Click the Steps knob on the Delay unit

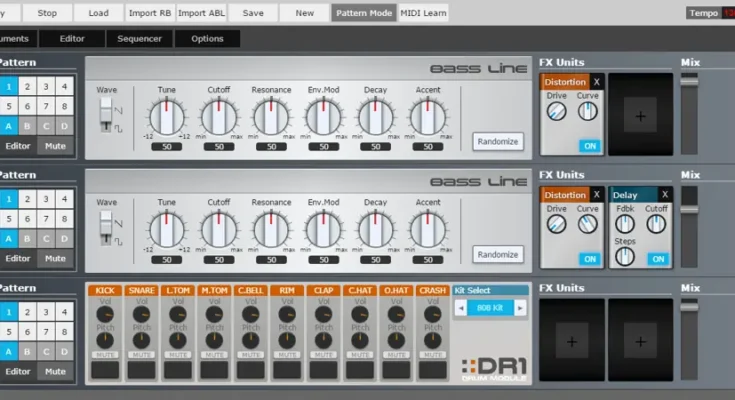pos(625,256)
